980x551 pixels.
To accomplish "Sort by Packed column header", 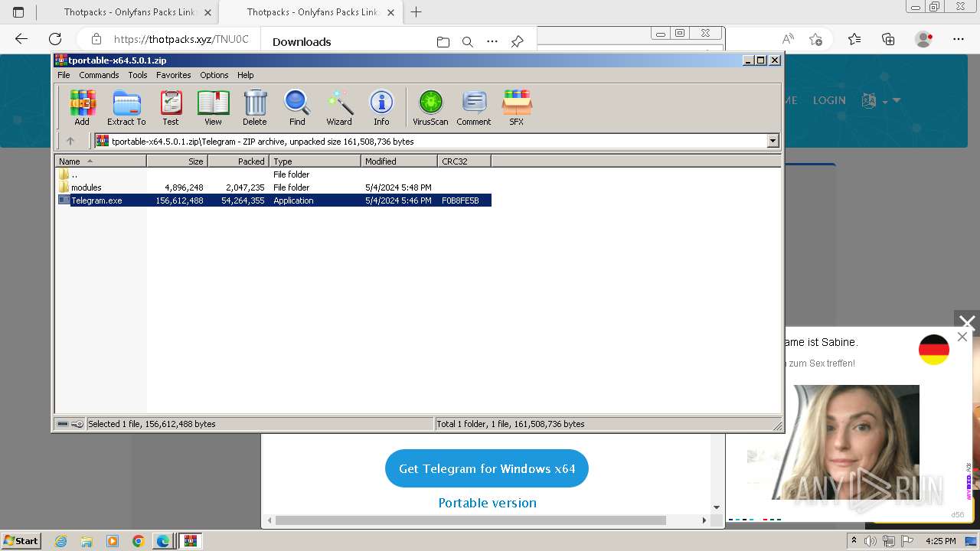I will (x=238, y=161).
